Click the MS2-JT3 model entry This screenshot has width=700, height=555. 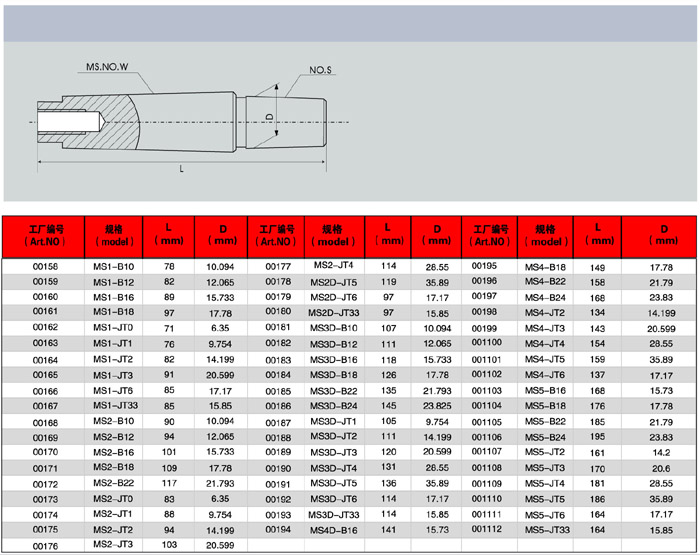click(x=113, y=545)
